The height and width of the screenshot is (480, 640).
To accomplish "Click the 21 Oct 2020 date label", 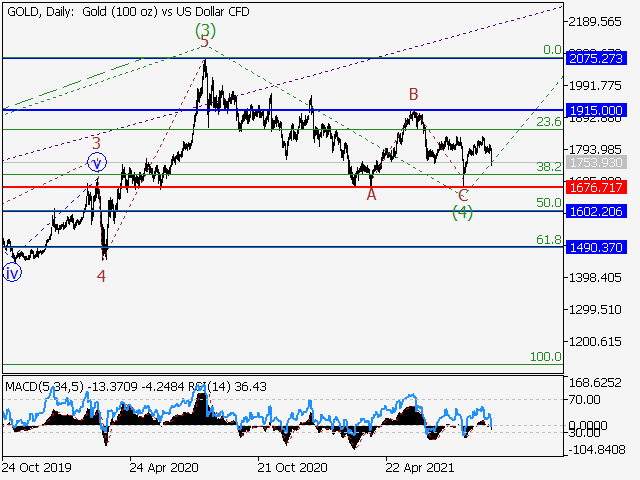I will click(292, 467).
